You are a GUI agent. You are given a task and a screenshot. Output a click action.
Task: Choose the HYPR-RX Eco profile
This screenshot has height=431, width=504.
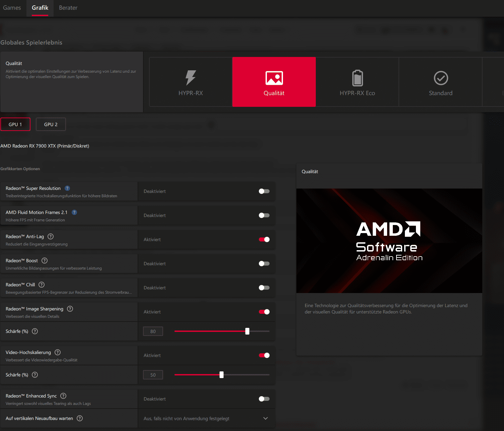click(357, 82)
